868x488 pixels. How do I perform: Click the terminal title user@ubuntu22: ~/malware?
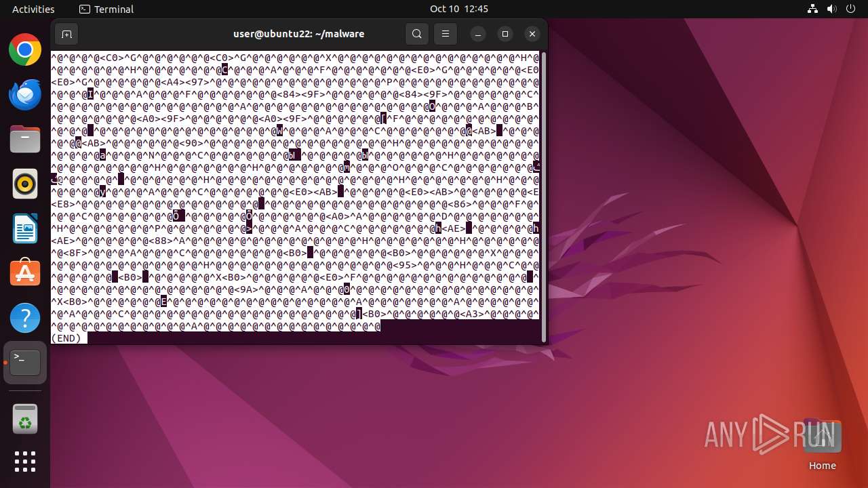[x=299, y=34]
